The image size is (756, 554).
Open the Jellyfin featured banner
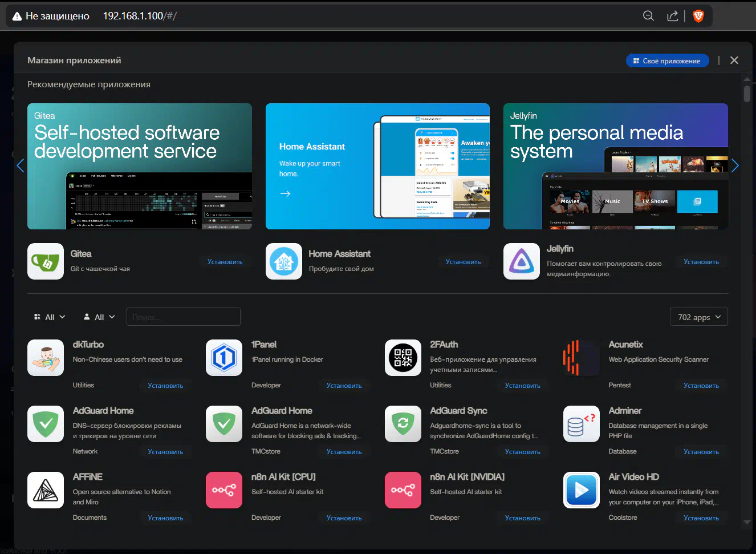click(616, 166)
